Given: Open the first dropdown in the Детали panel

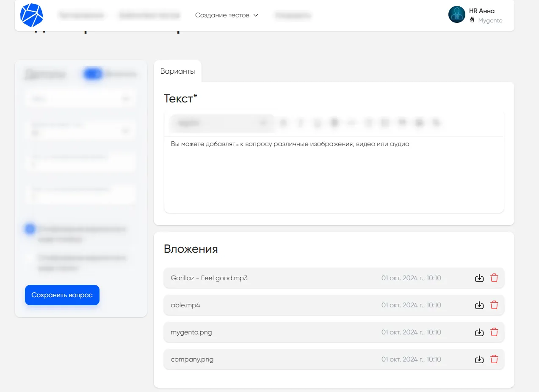Looking at the screenshot, I should pyautogui.click(x=80, y=99).
